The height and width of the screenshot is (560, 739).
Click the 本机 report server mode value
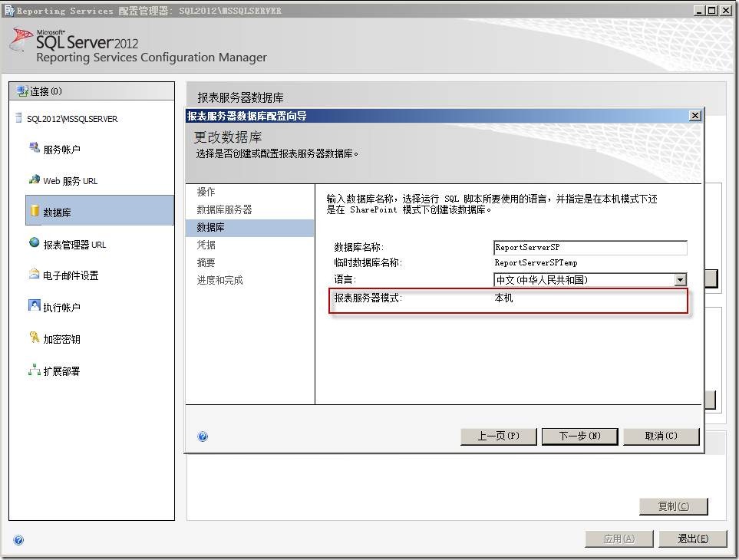click(x=504, y=298)
